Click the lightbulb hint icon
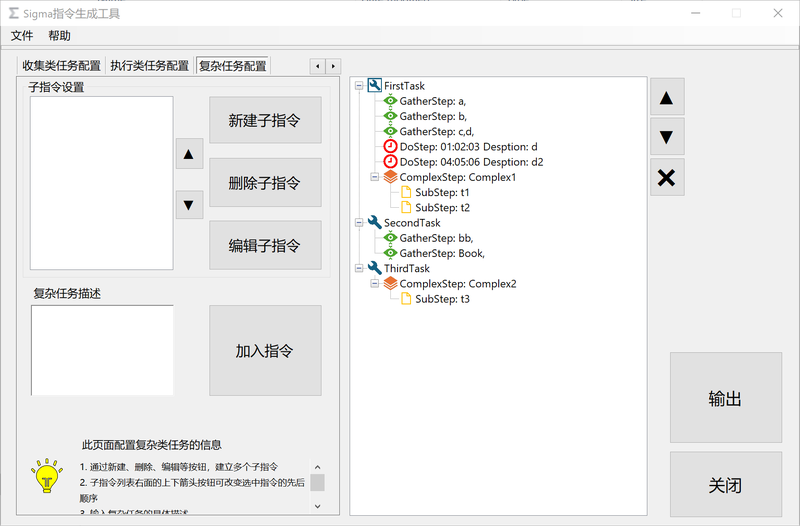This screenshot has width=800, height=526. (x=46, y=475)
